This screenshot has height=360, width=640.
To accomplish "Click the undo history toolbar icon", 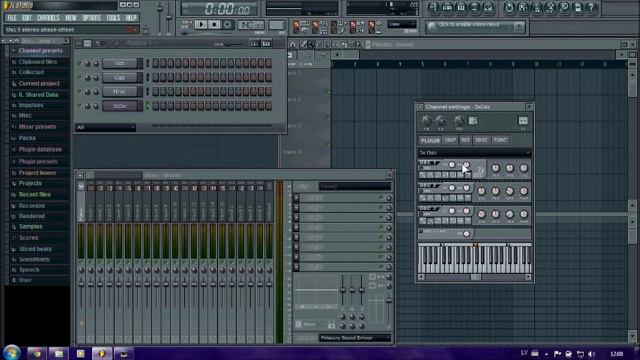I will [x=509, y=7].
